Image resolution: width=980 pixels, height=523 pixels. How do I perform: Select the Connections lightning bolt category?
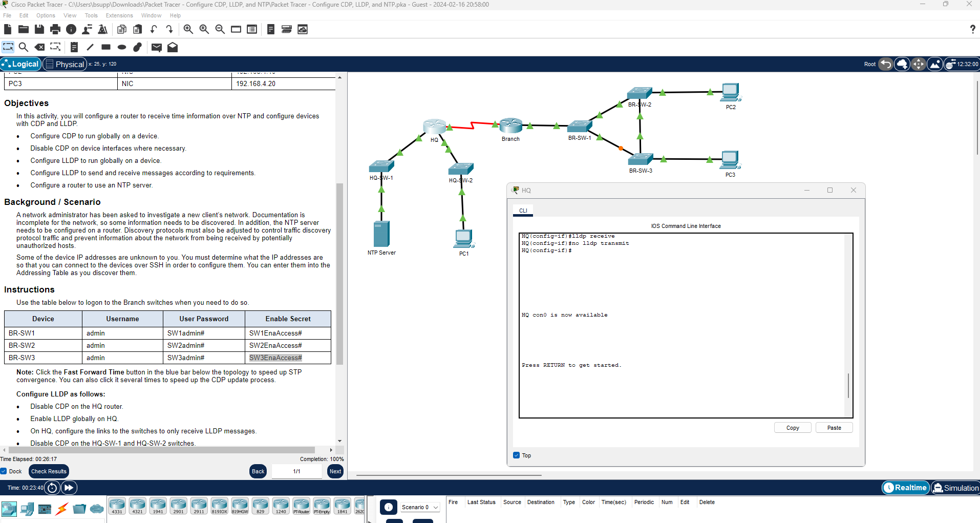[x=62, y=509]
